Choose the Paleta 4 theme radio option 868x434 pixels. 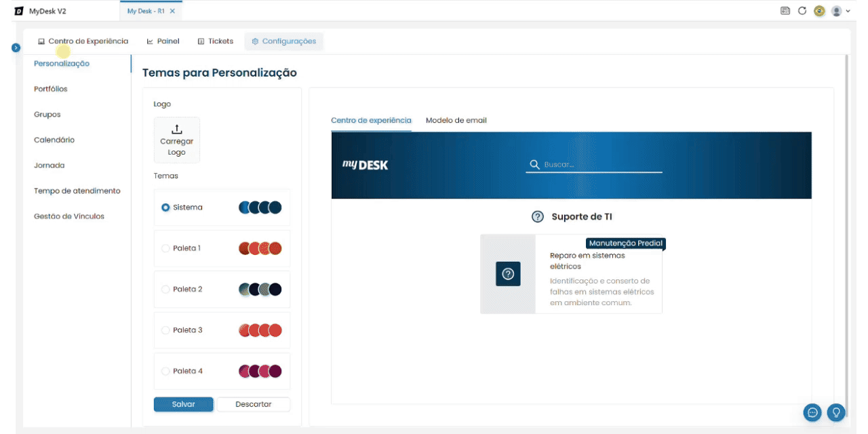point(165,372)
